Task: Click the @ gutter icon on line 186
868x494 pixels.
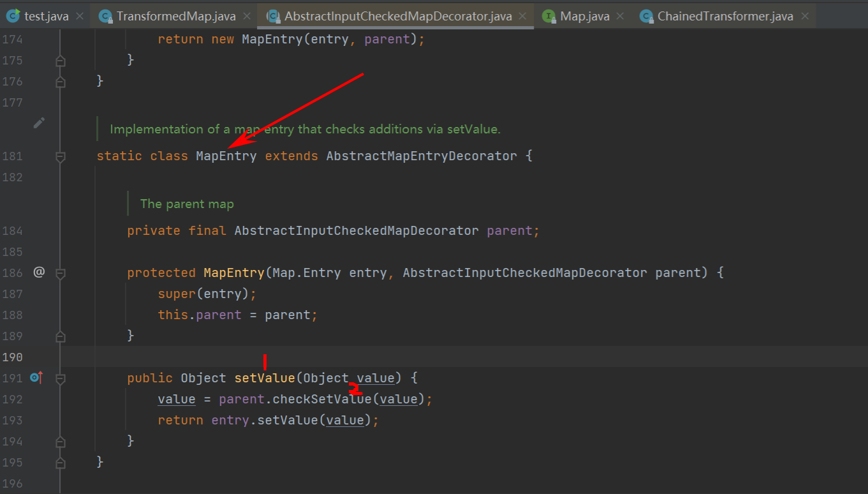Action: tap(39, 273)
